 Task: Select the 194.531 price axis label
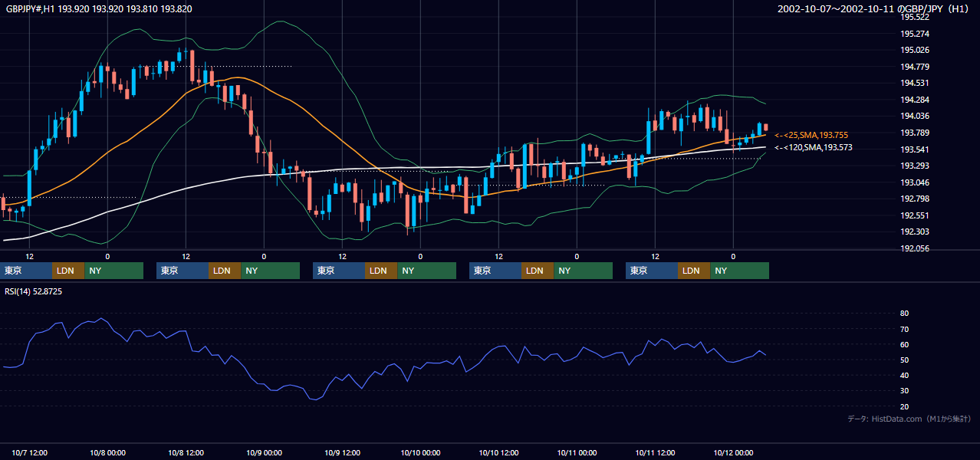point(915,84)
